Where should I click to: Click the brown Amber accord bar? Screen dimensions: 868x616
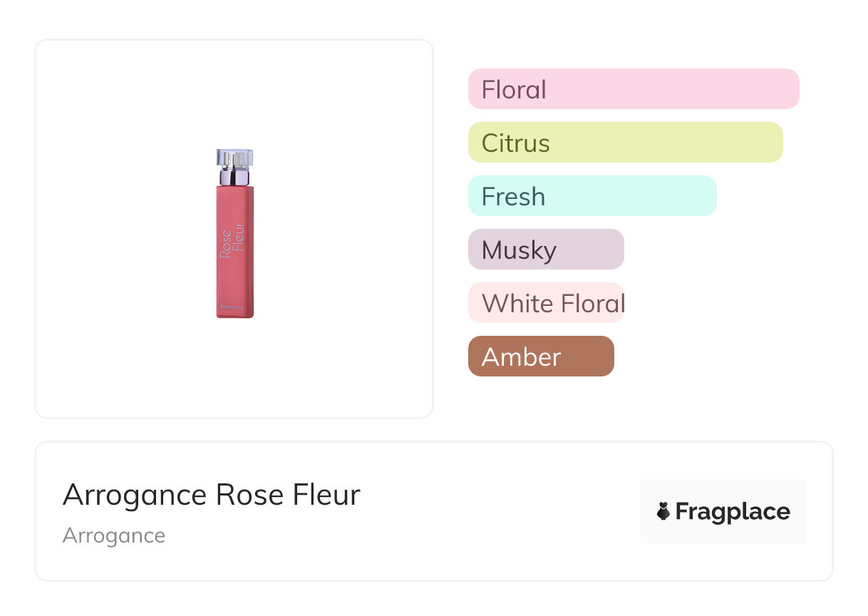pos(541,356)
